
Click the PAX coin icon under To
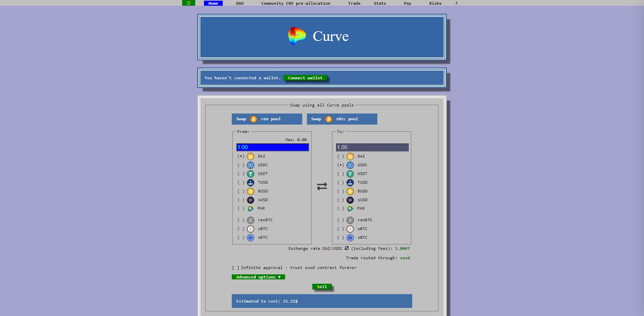click(x=350, y=209)
